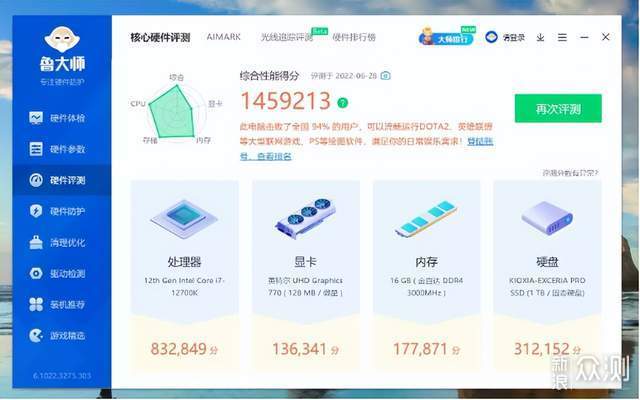Click the 显卡 graphics card image
The height and width of the screenshot is (400, 640).
pos(305,218)
